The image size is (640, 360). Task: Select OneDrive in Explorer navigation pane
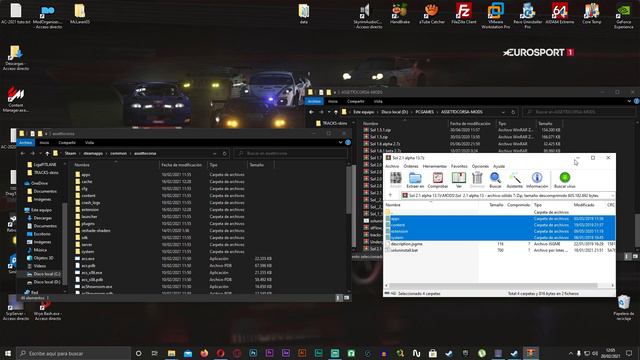40,183
